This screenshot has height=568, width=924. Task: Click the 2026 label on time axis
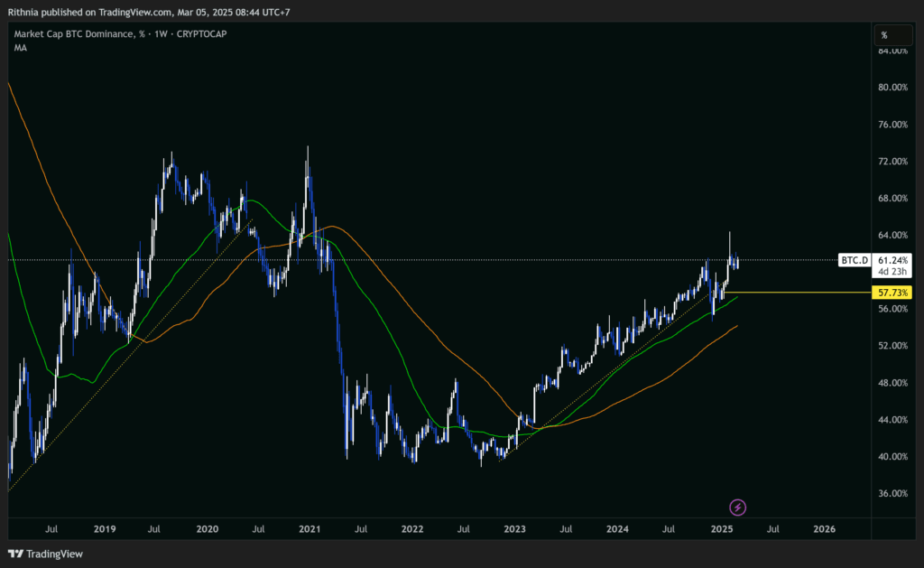point(823,527)
